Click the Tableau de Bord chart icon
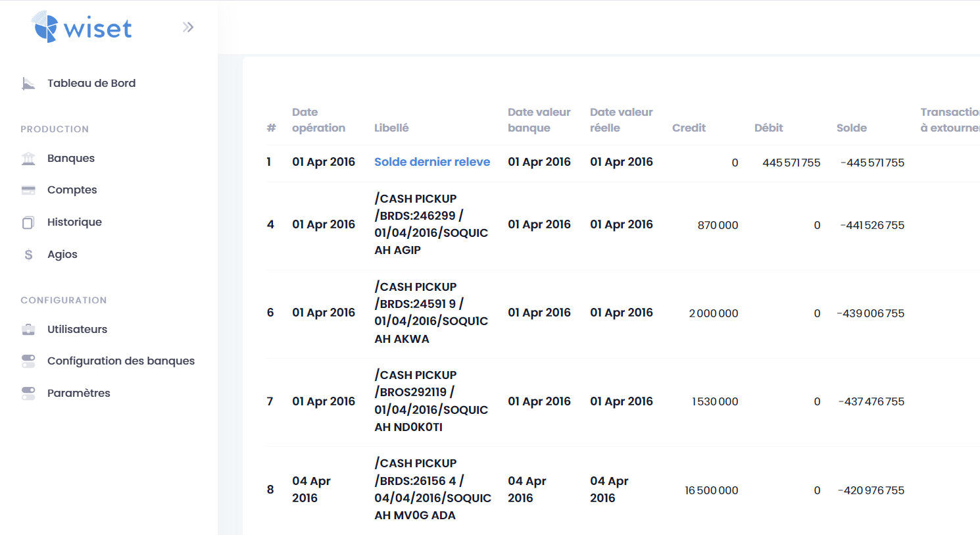980x535 pixels. tap(28, 84)
